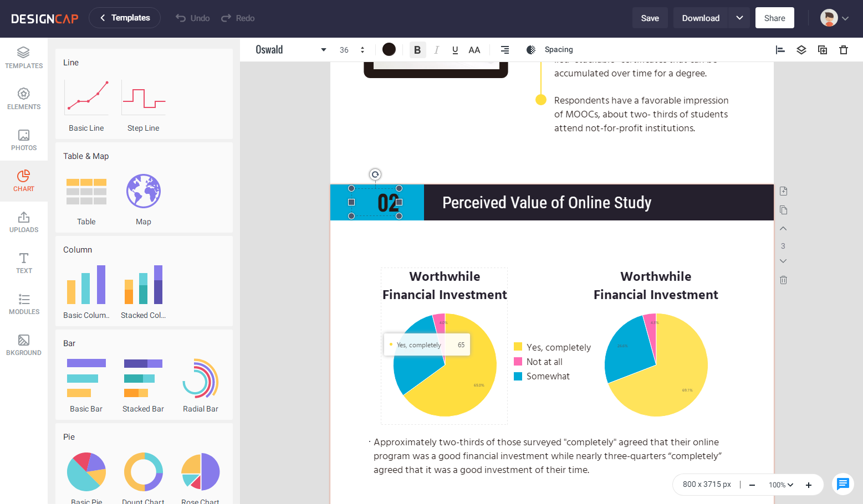This screenshot has width=863, height=504.
Task: Click the Share button
Action: click(x=774, y=18)
